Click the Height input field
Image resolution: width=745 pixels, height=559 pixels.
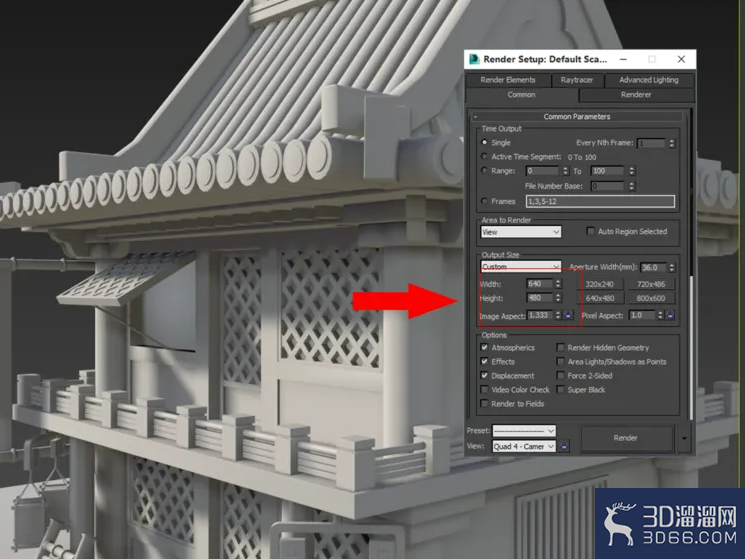click(540, 298)
